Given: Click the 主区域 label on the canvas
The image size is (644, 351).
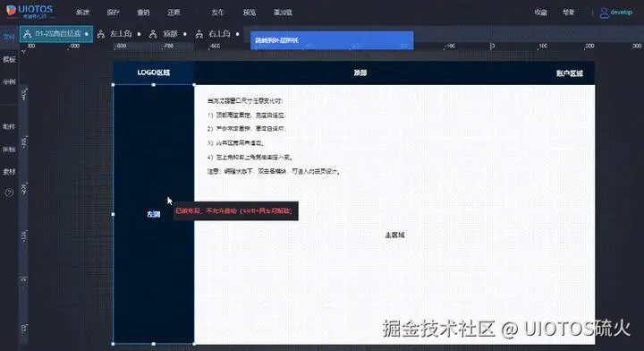Looking at the screenshot, I should tap(394, 235).
